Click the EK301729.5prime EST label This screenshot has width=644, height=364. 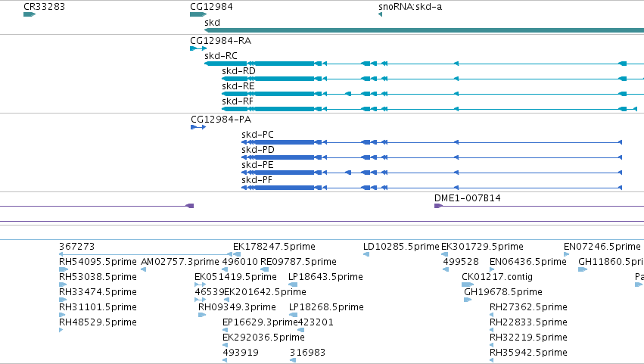click(x=482, y=247)
